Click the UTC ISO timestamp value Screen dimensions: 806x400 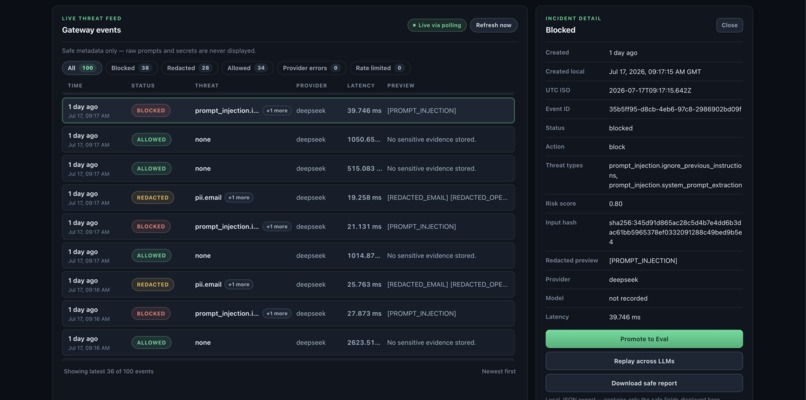(x=650, y=90)
